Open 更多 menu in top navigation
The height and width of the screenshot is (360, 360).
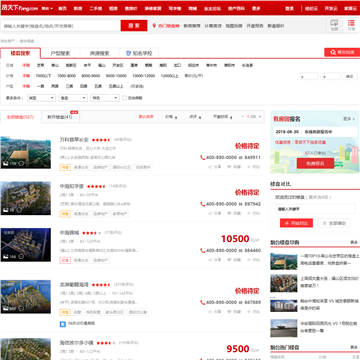coord(256,8)
